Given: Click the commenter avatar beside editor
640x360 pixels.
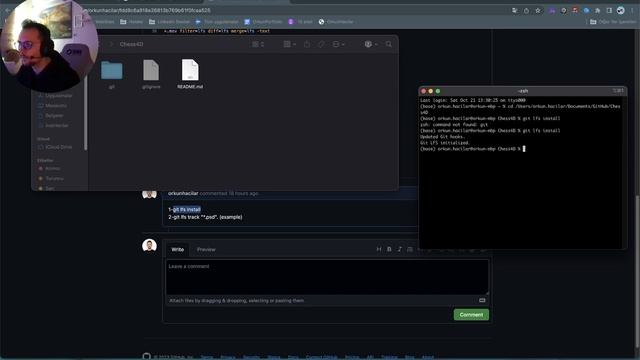Looking at the screenshot, I should pos(149,246).
